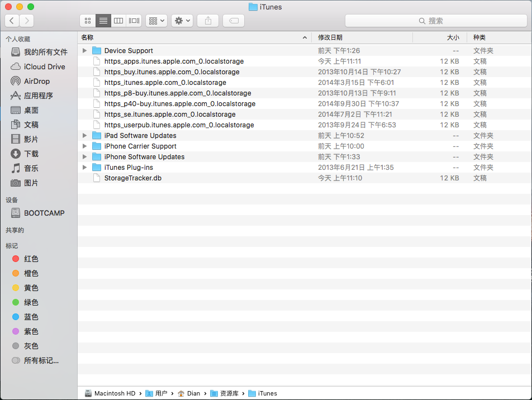Switch to icon view in toolbar

[88, 21]
